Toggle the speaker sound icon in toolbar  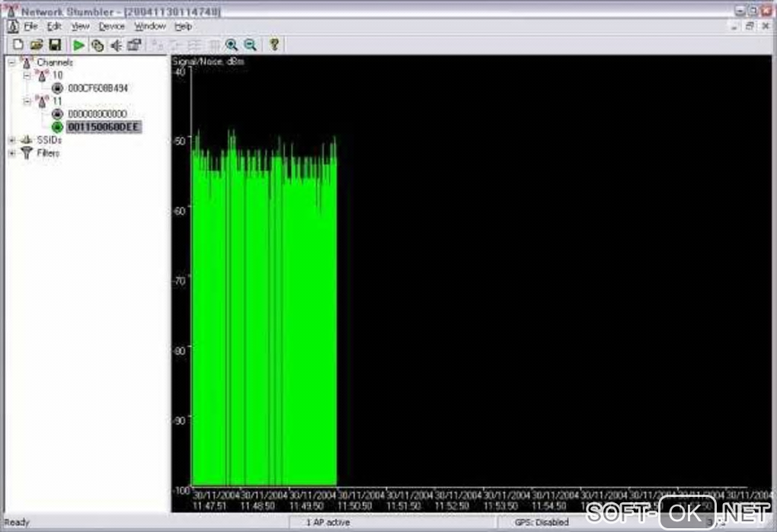click(116, 45)
